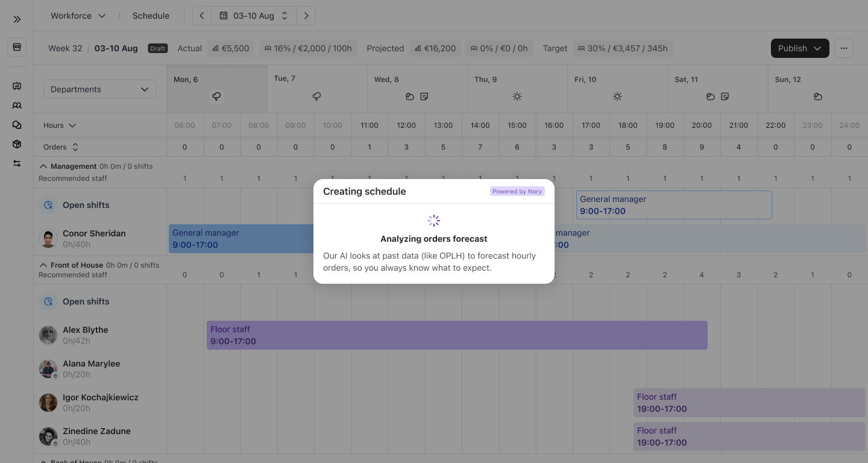Go to the previous week

pyautogui.click(x=202, y=16)
